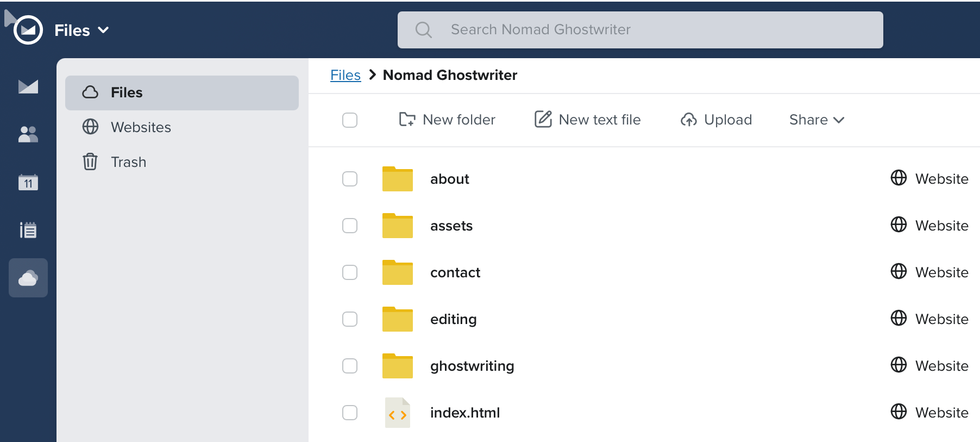Viewport: 980px width, 442px height.
Task: Click the New text file button
Action: (x=588, y=120)
